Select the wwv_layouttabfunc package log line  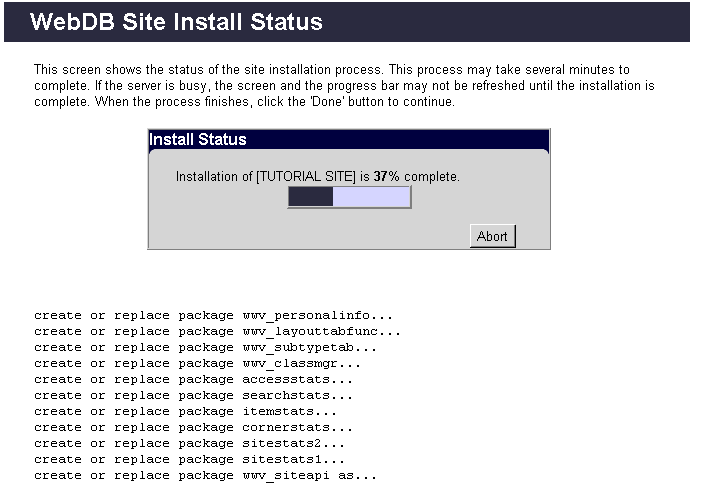tap(217, 331)
